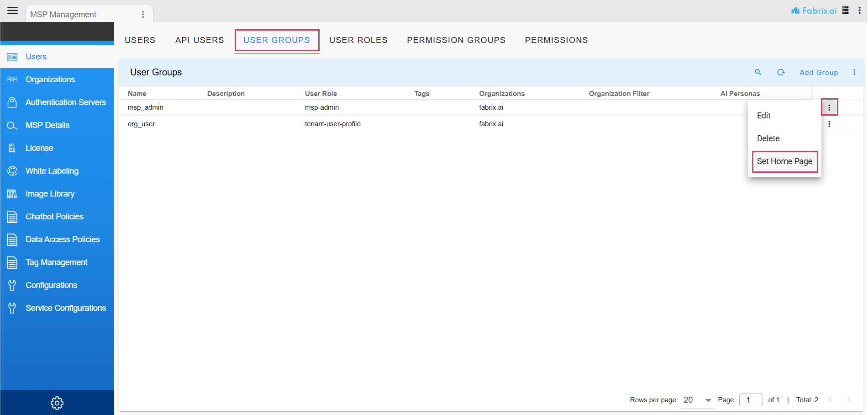Screen dimensions: 868x415
Task: Open the navigation hamburger menu
Action: click(12, 10)
